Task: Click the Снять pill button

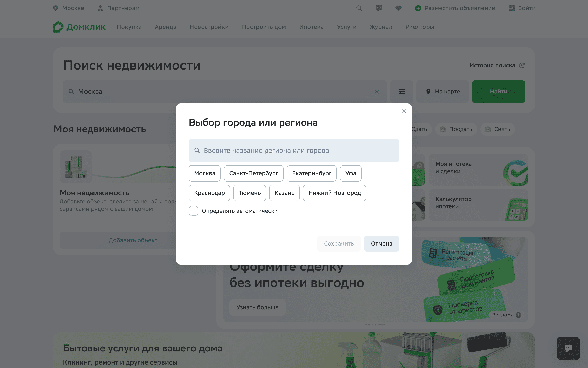Action: 497,129
